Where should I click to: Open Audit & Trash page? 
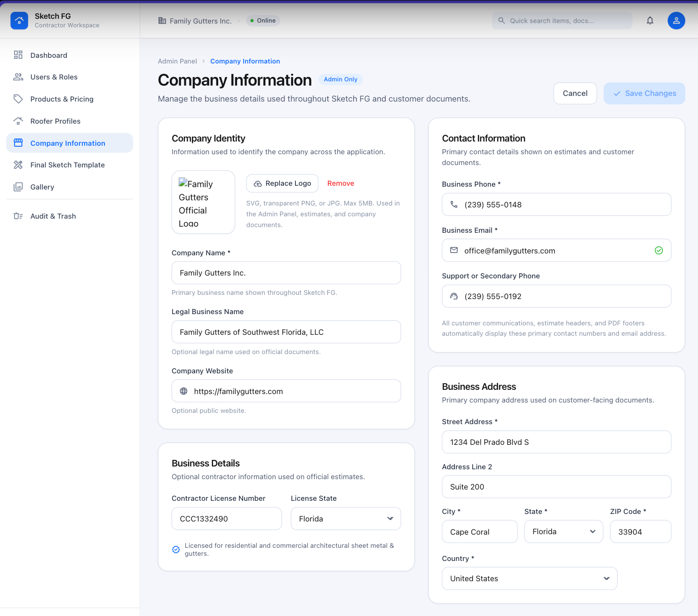(70, 216)
